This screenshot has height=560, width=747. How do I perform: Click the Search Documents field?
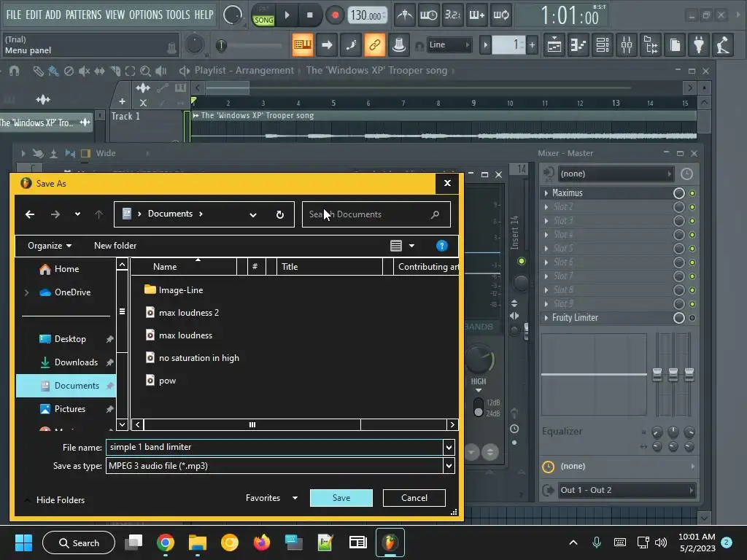376,214
